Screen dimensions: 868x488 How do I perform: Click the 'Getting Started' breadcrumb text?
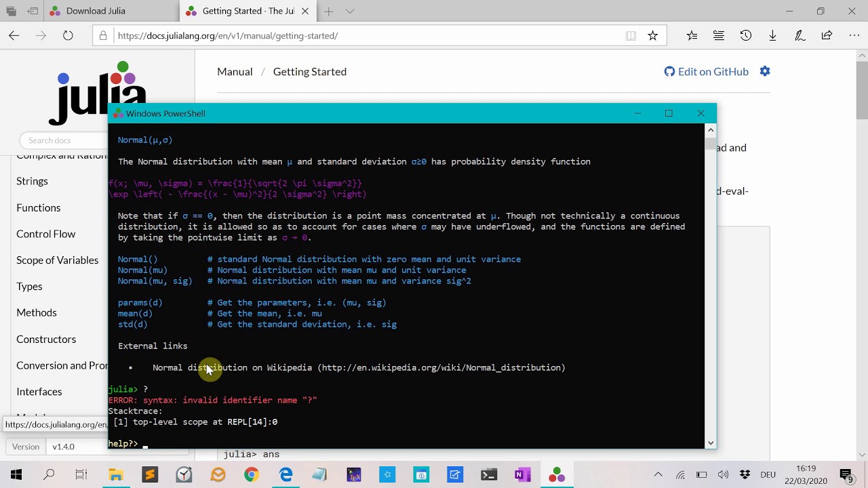(310, 71)
